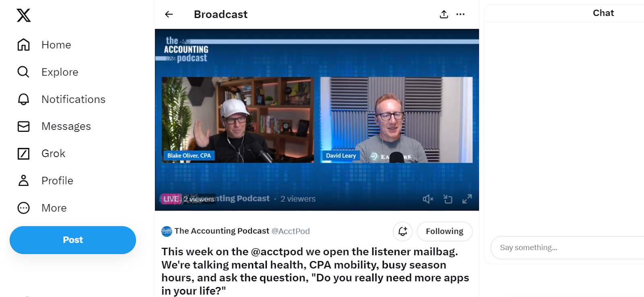
Task: Open the Notifications bell icon
Action: tap(24, 99)
